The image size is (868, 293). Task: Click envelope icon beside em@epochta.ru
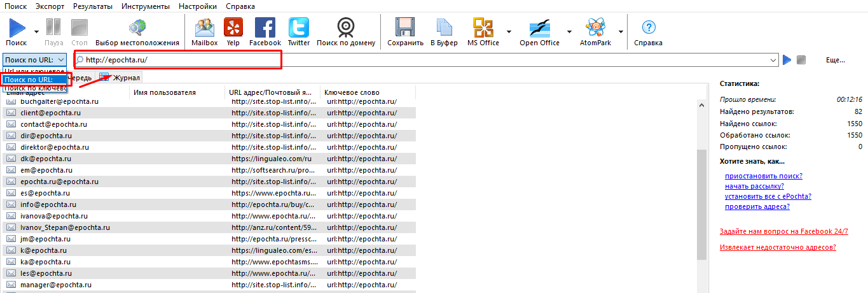[11, 170]
